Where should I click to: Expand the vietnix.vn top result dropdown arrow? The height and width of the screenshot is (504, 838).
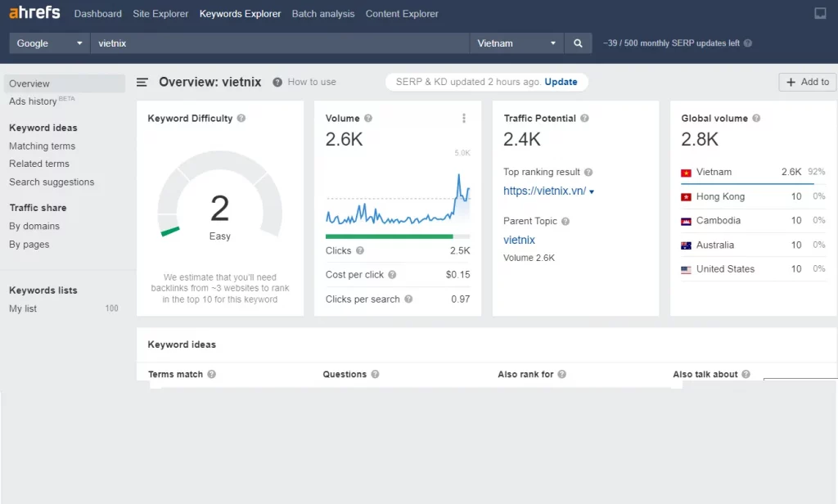coord(592,192)
